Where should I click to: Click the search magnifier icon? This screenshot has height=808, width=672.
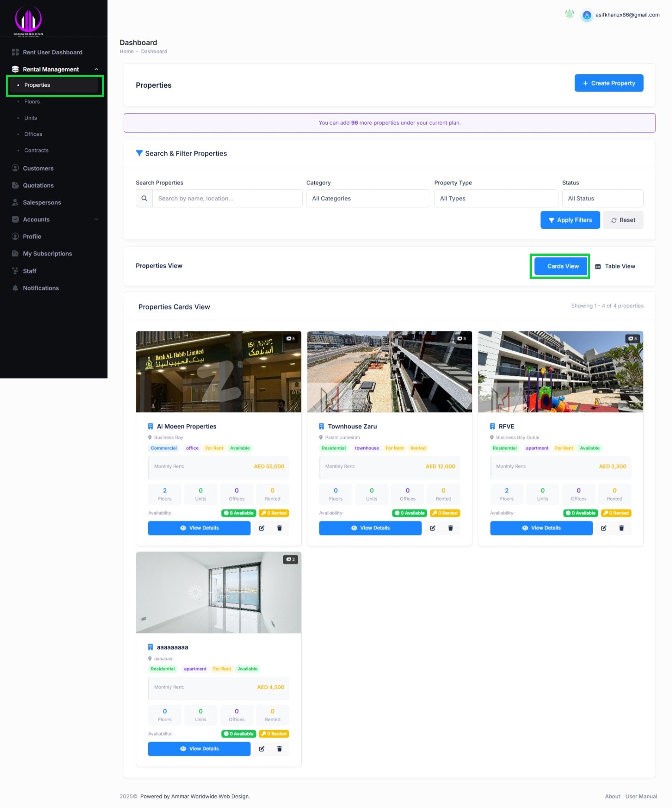[145, 198]
